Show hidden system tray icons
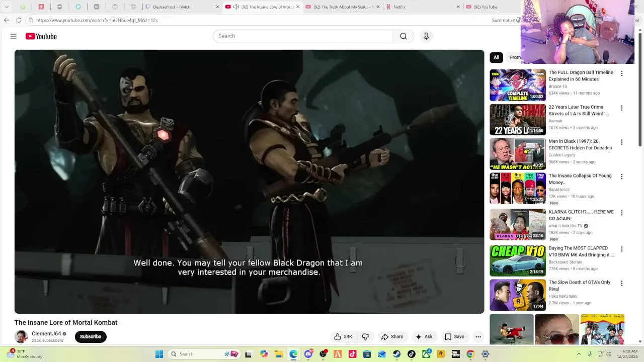Screen dimensions: 644x362 click(579, 354)
